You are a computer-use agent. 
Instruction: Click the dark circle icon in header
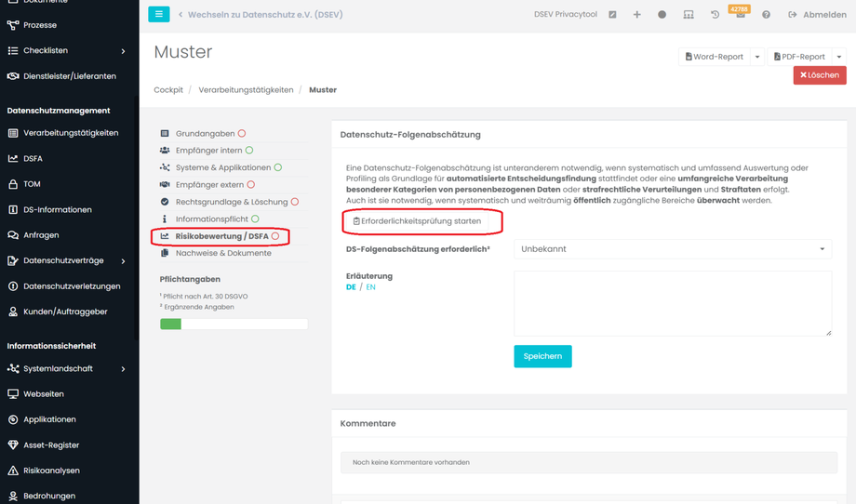click(662, 15)
